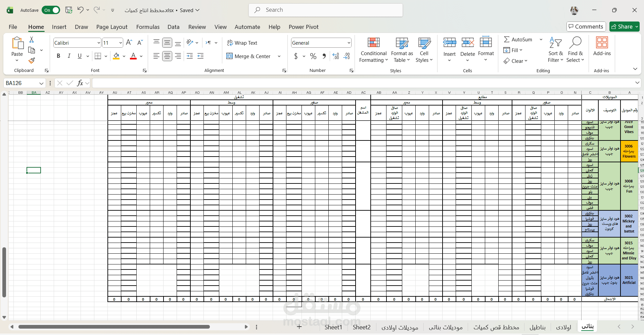Viewport: 644px width, 335px height.
Task: Click Insert Function fx icon
Action: click(x=80, y=83)
